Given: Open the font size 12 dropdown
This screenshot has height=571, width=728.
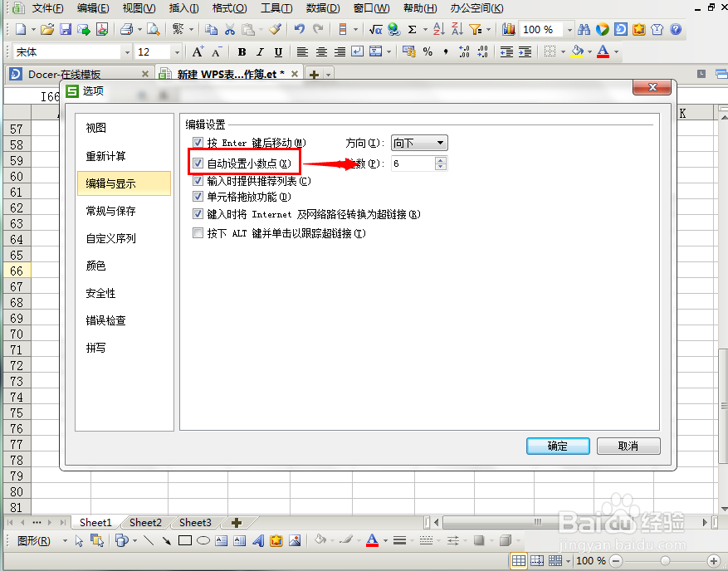Looking at the screenshot, I should (177, 52).
